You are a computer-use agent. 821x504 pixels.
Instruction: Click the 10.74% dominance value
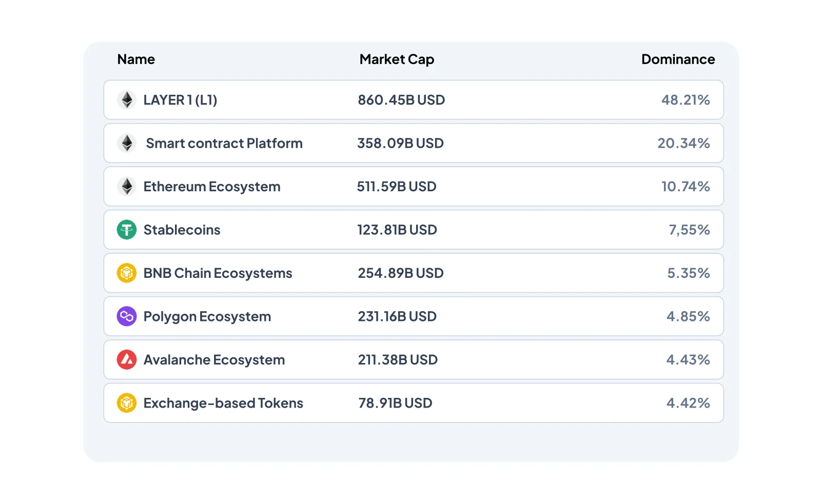[686, 187]
